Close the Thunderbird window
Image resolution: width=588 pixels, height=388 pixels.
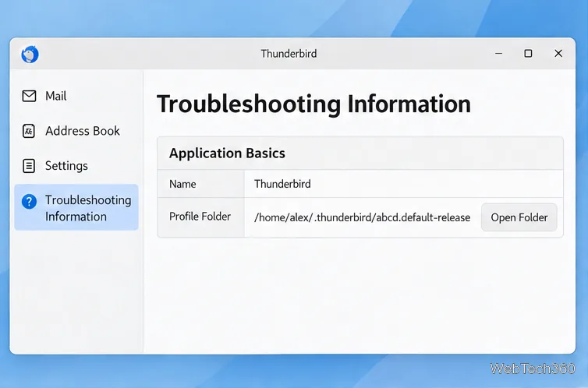click(558, 54)
